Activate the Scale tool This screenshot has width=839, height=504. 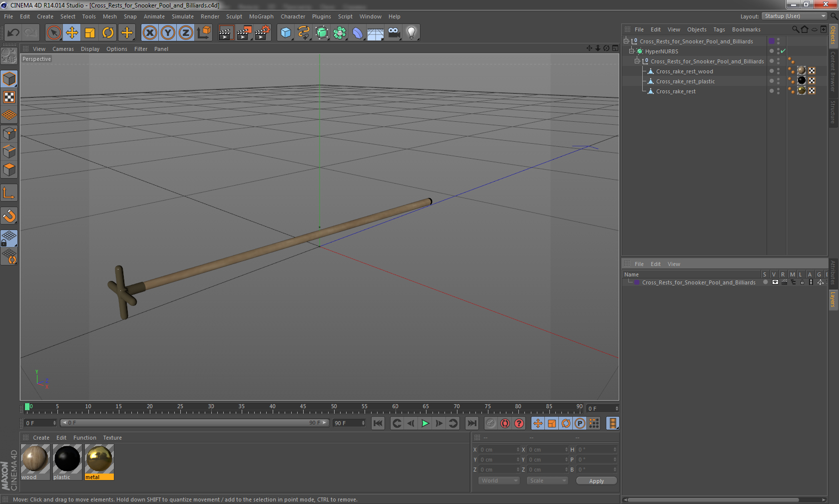point(90,33)
